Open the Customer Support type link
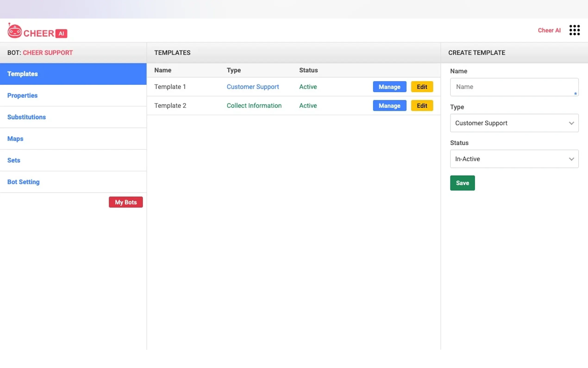The height and width of the screenshot is (368, 588). tap(253, 87)
